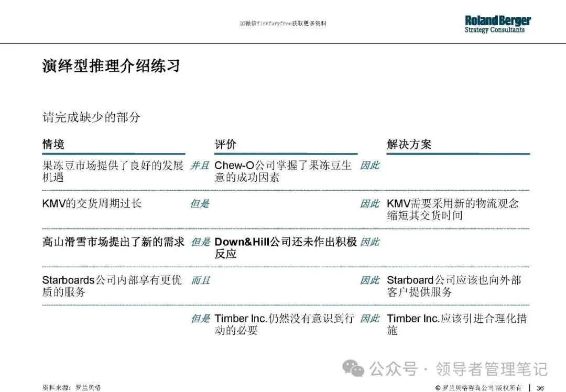Click 因此 in the Timber Inc. row
Image resolution: width=566 pixels, height=392 pixels.
(369, 318)
